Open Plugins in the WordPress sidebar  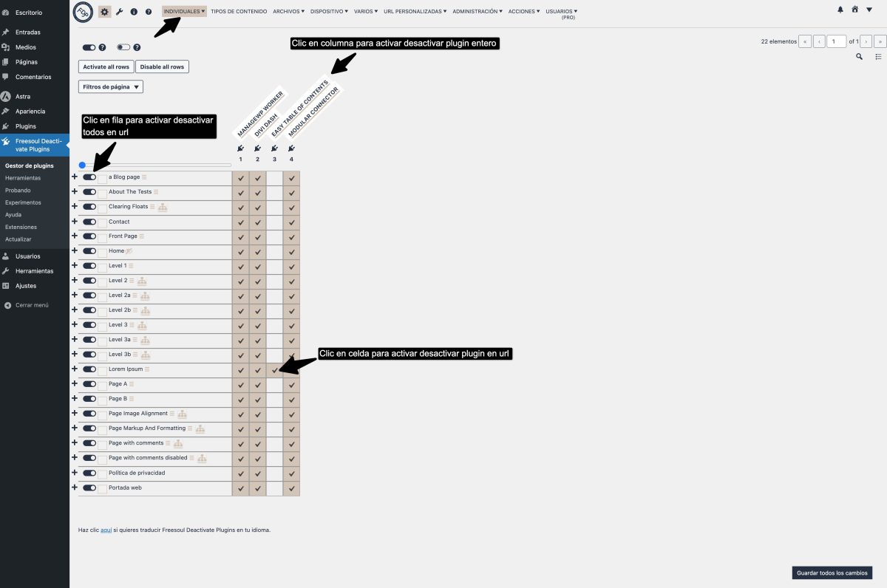click(x=26, y=126)
